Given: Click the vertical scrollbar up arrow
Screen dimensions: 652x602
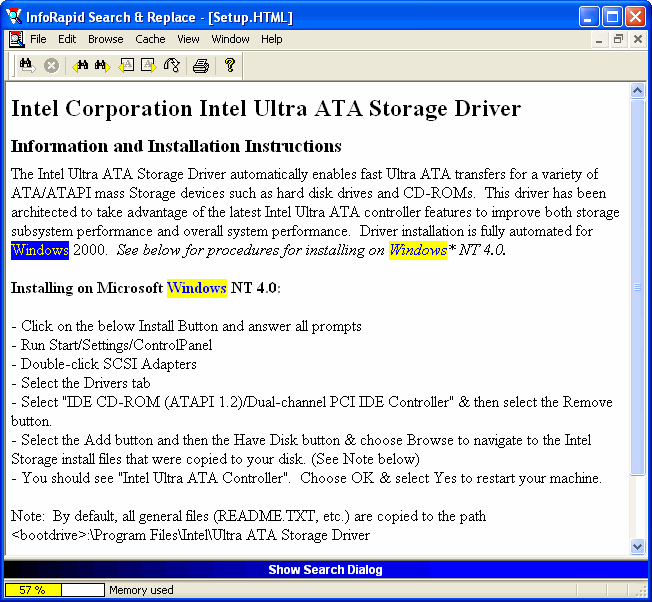Looking at the screenshot, I should (637, 90).
